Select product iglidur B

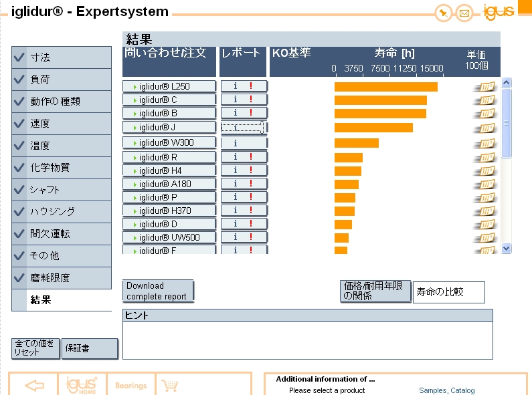[x=169, y=113]
